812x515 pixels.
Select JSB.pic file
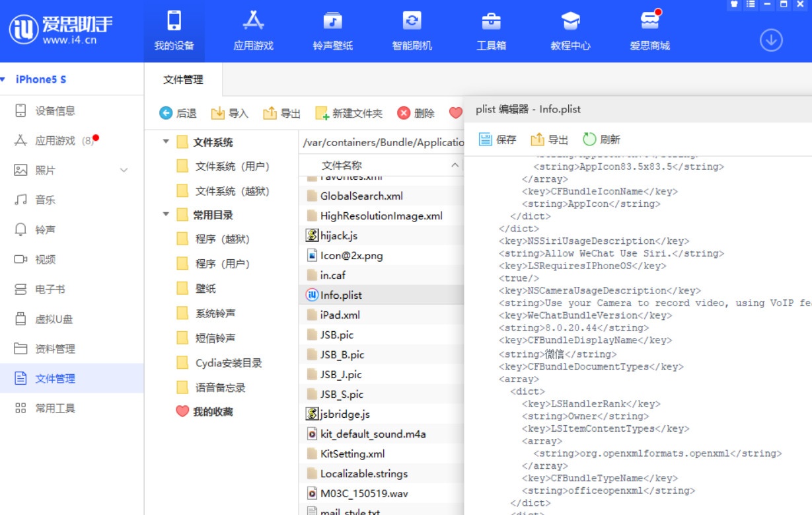click(x=382, y=335)
